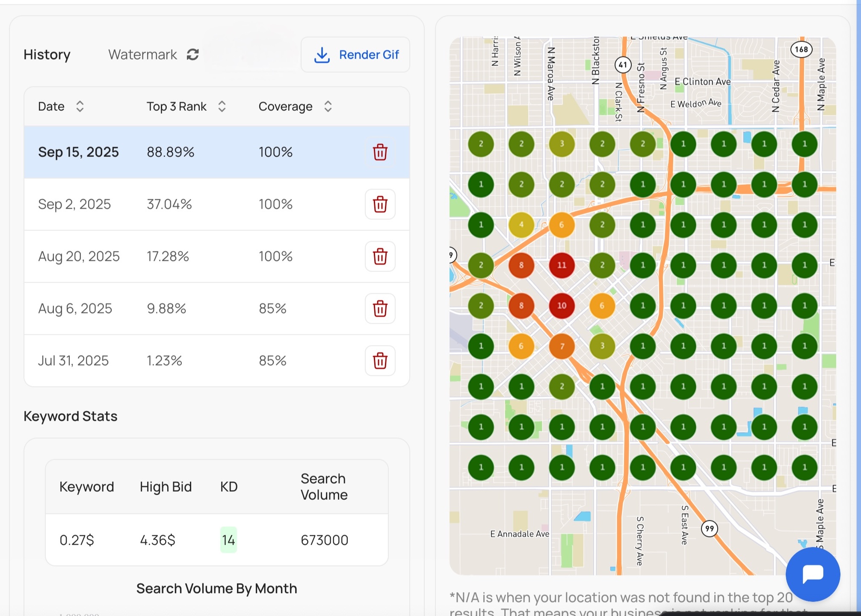The height and width of the screenshot is (616, 861).
Task: Select the Jul 31, 2025 scan row
Action: [x=192, y=361]
